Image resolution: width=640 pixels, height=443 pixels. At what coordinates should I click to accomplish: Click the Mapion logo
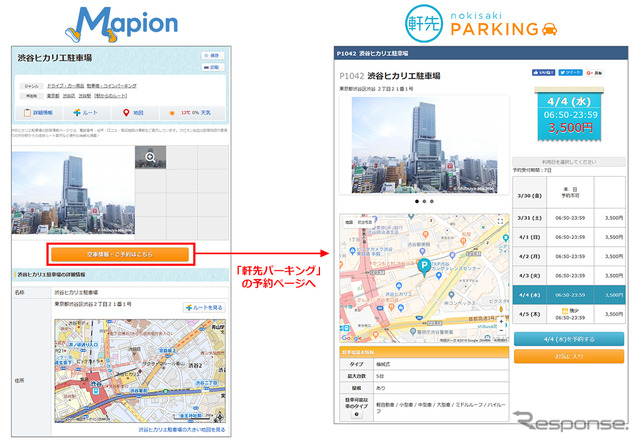coord(122,24)
